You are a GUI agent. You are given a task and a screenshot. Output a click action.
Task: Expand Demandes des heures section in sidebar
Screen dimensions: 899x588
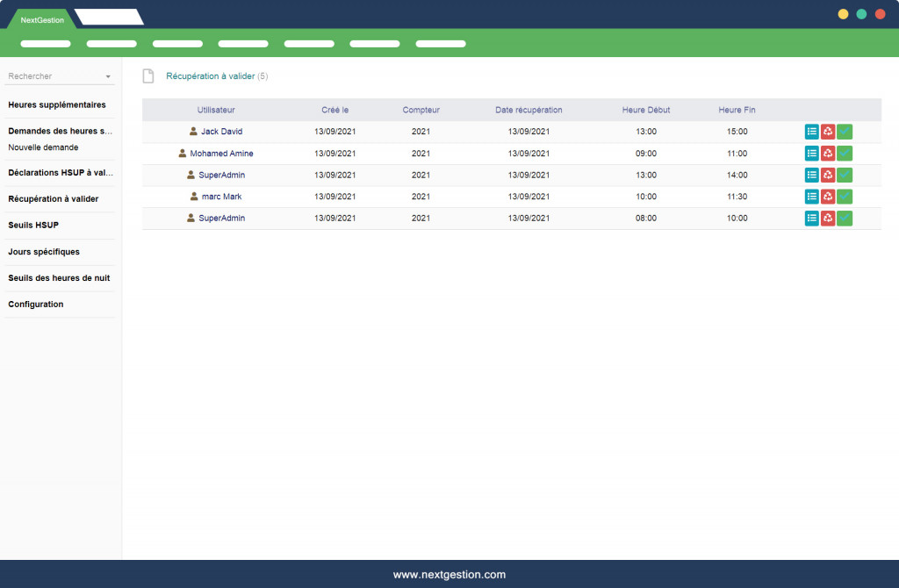tap(61, 131)
